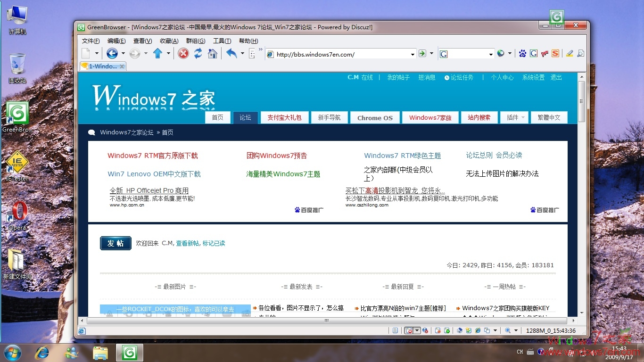Open the 工具(T) menu

point(222,41)
